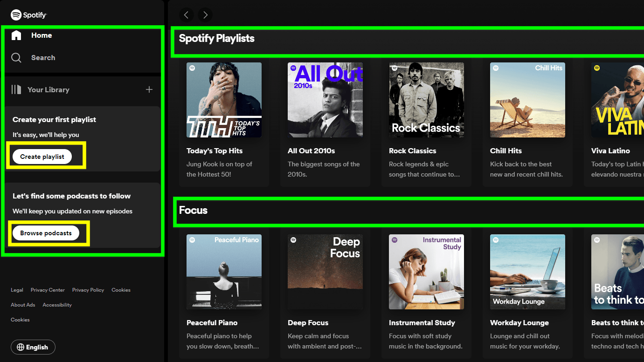
Task: Open the Privacy Center link
Action: [48, 290]
